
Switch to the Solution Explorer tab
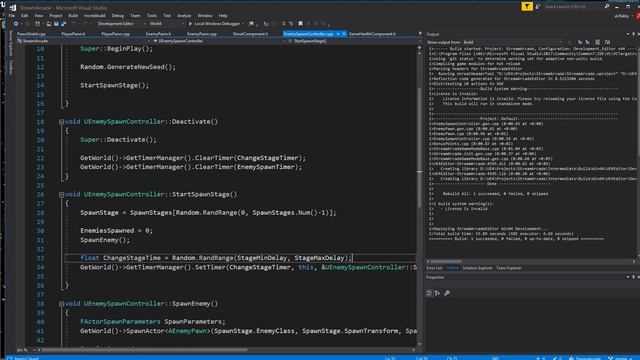coord(477,268)
